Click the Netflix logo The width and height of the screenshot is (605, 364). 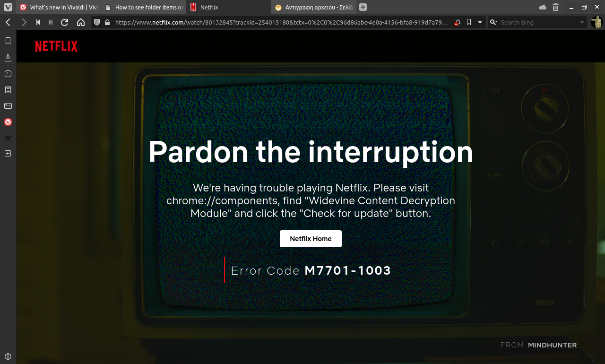(x=56, y=46)
